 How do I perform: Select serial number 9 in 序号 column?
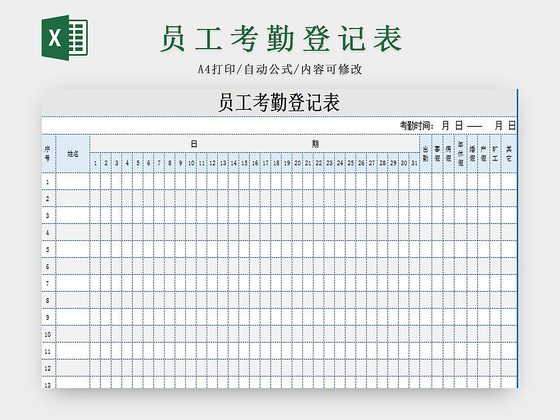point(48,318)
